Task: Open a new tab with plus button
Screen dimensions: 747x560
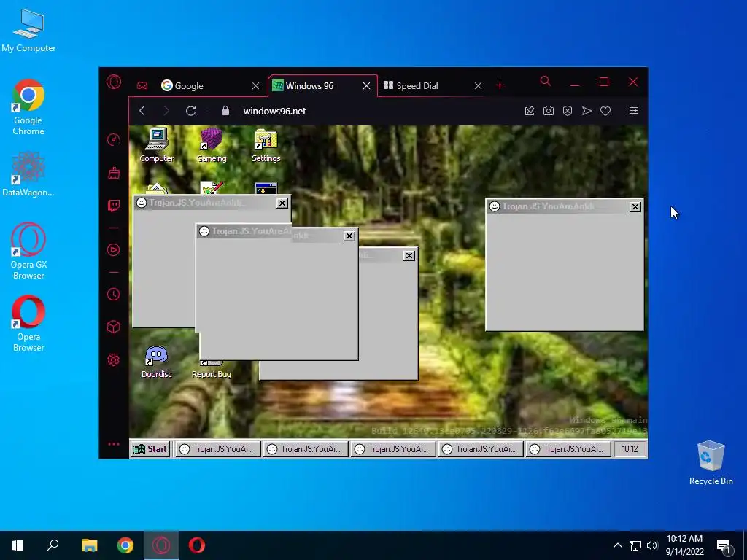Action: (x=500, y=85)
